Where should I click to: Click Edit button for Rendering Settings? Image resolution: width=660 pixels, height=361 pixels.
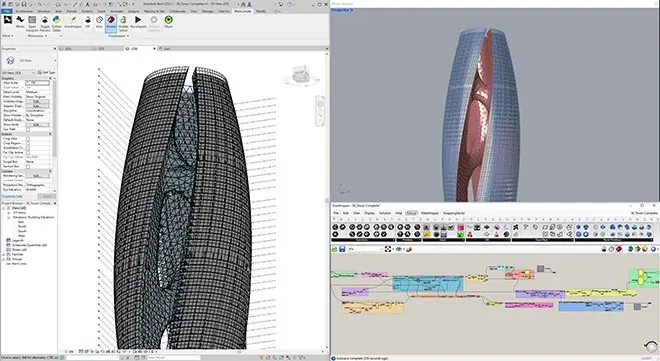coord(37,175)
